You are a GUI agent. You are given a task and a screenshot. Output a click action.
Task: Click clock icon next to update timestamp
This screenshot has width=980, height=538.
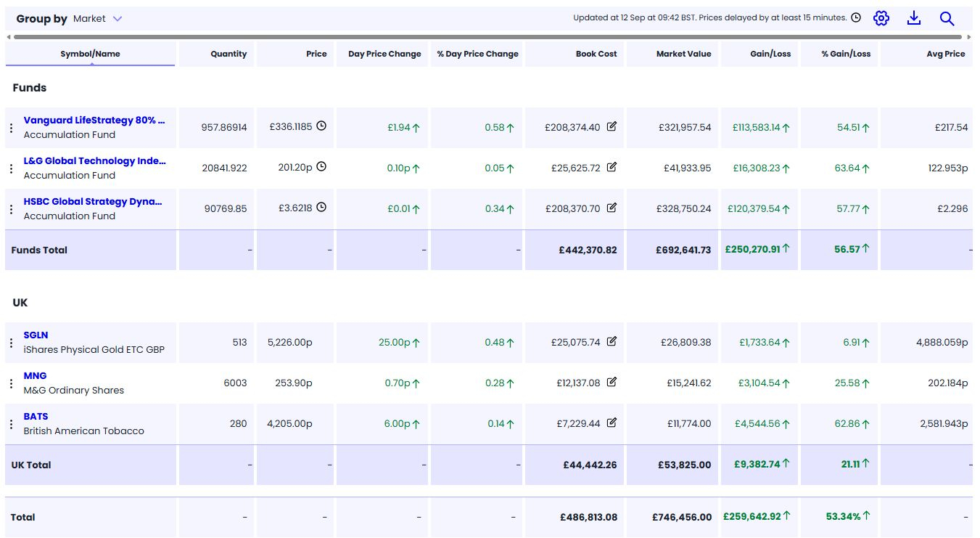tap(856, 17)
